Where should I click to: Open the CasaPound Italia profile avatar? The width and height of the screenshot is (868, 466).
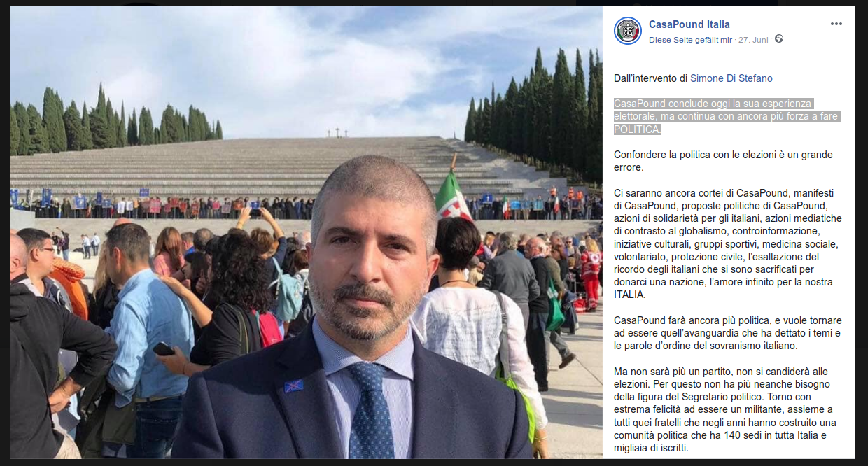click(628, 31)
